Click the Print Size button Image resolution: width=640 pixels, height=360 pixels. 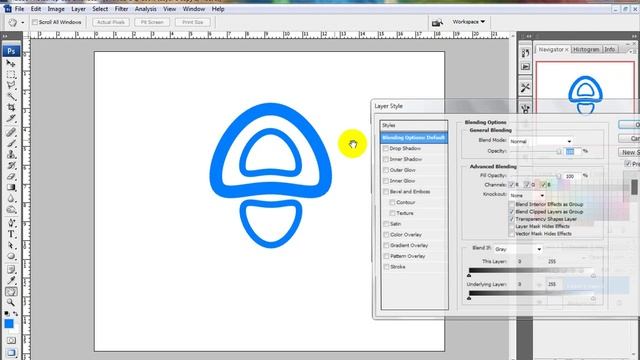193,22
